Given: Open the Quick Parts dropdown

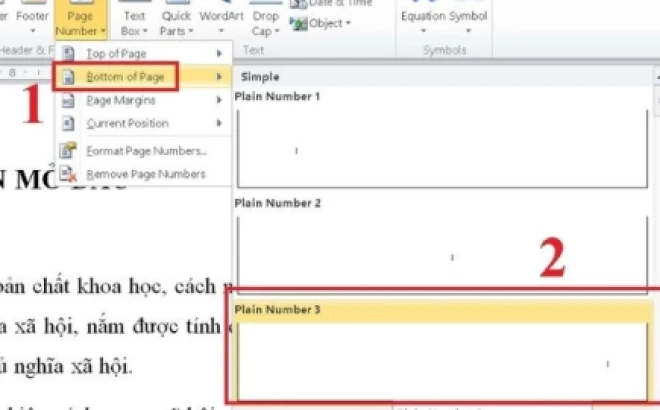Looking at the screenshot, I should coord(176,19).
